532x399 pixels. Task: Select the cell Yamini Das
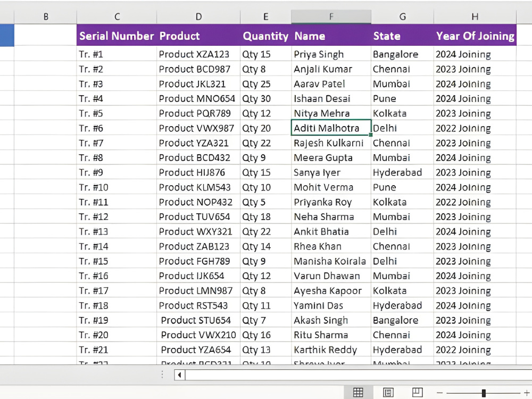coord(331,305)
